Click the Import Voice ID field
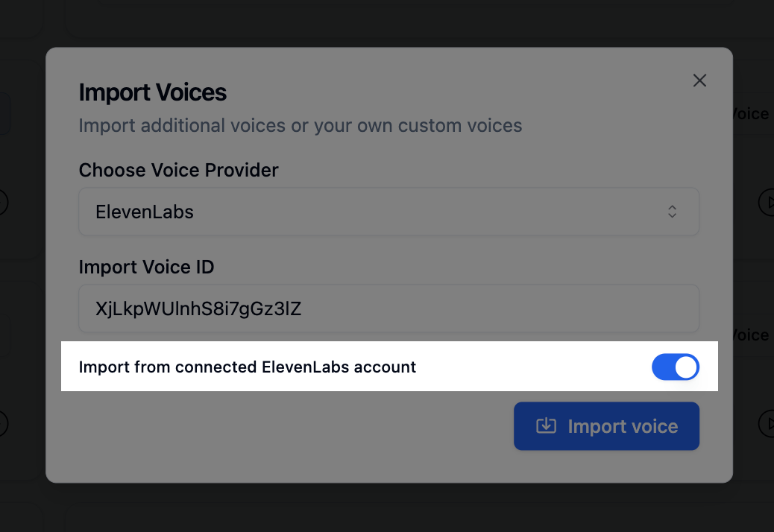Screen dimensions: 774x532 389,308
